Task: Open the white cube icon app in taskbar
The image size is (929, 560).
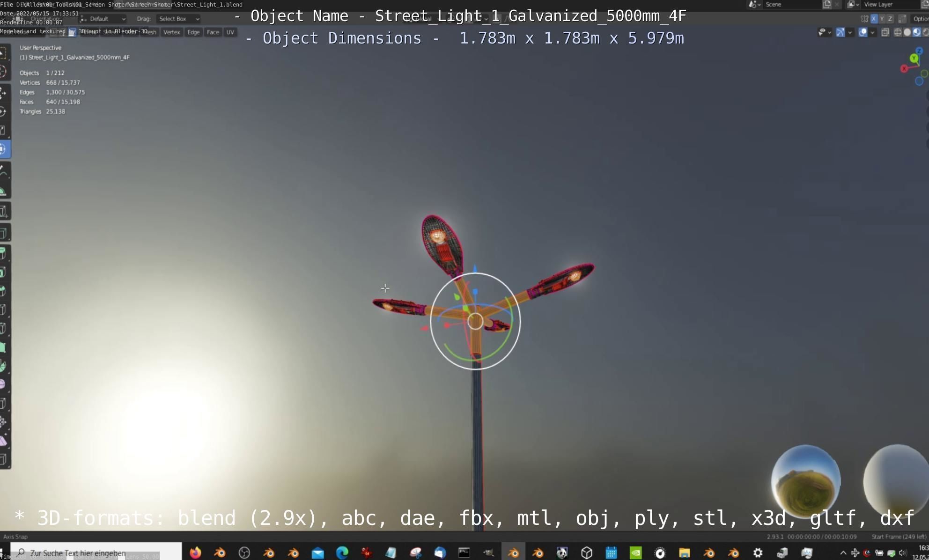Action: point(587,553)
